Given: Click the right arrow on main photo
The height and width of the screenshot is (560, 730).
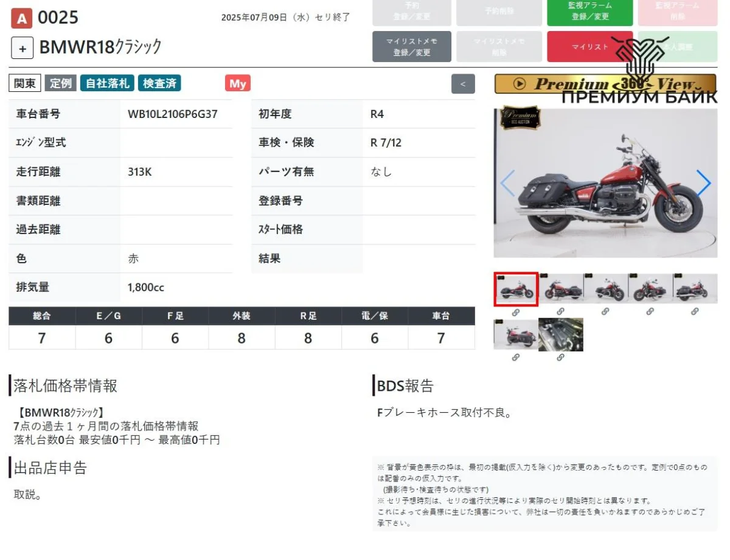Looking at the screenshot, I should pyautogui.click(x=703, y=183).
